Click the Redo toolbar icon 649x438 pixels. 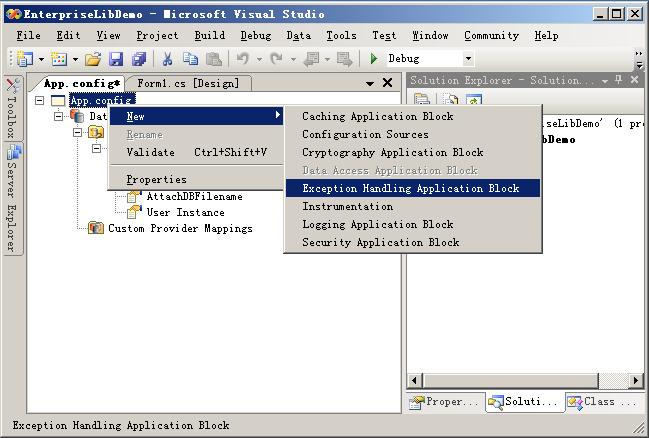(276, 59)
